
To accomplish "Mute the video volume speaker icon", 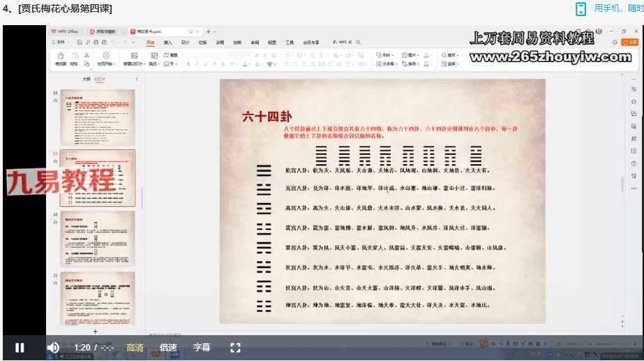I will [53, 347].
